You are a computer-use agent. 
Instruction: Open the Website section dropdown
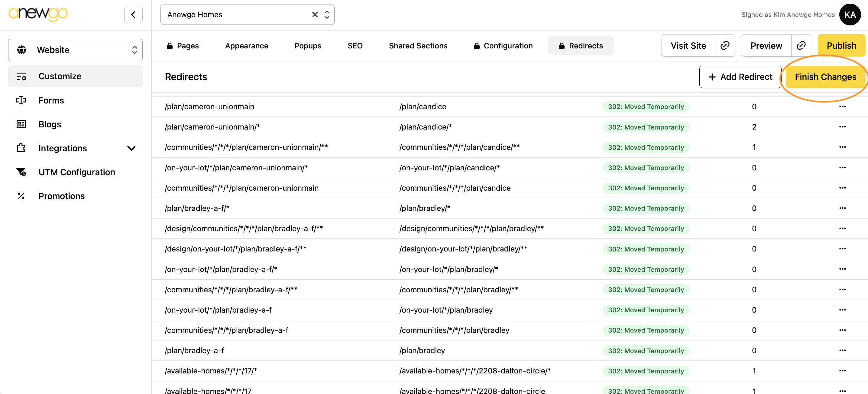[75, 50]
